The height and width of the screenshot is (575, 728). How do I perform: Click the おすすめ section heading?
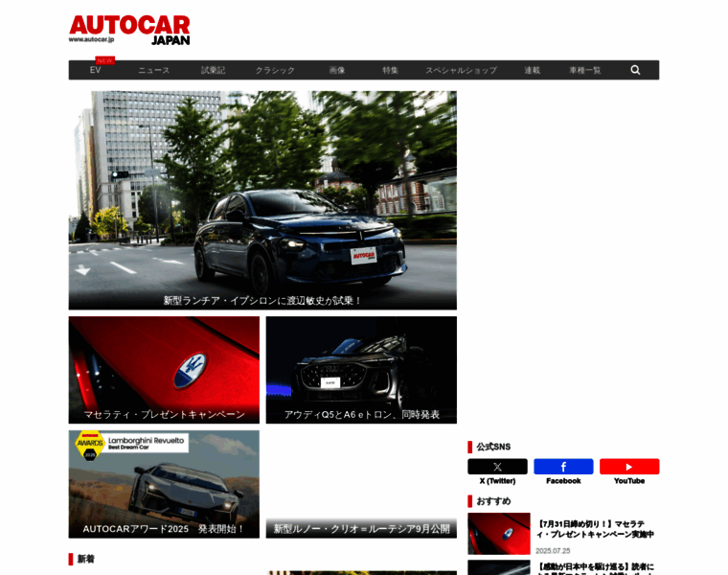[x=493, y=501]
